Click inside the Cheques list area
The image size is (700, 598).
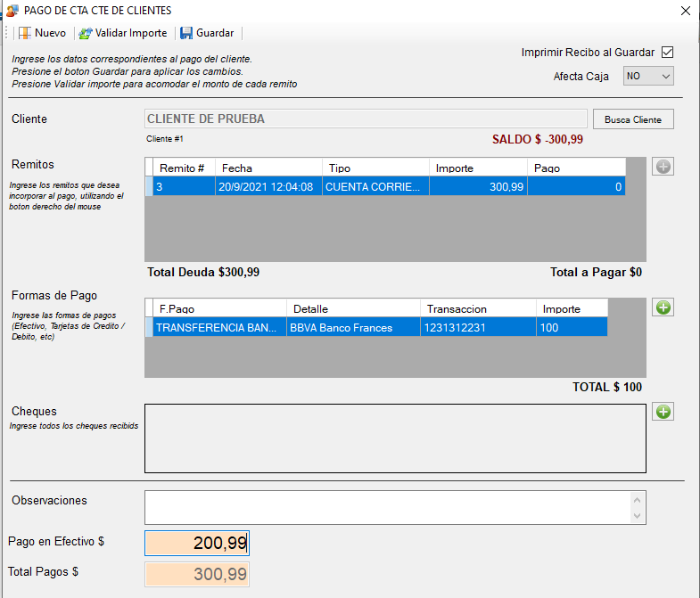394,438
